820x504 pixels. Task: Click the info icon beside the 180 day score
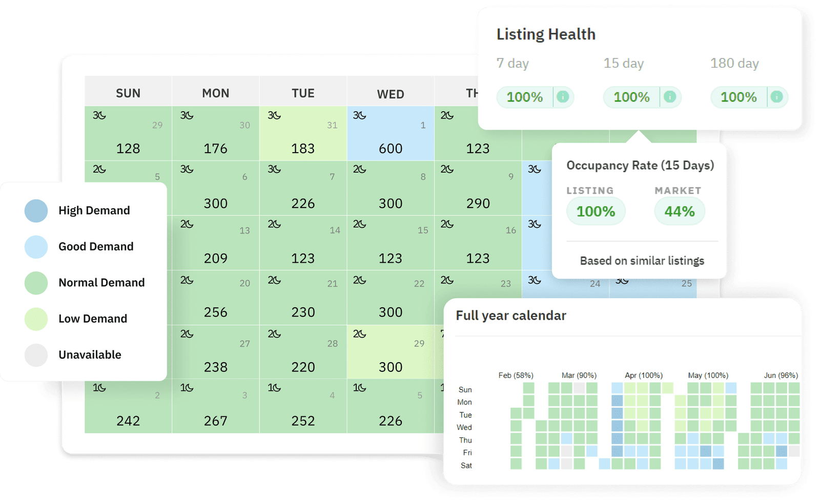coord(776,97)
